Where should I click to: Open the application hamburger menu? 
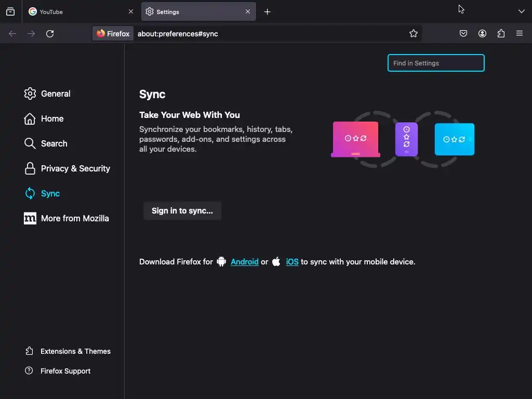[x=520, y=33]
